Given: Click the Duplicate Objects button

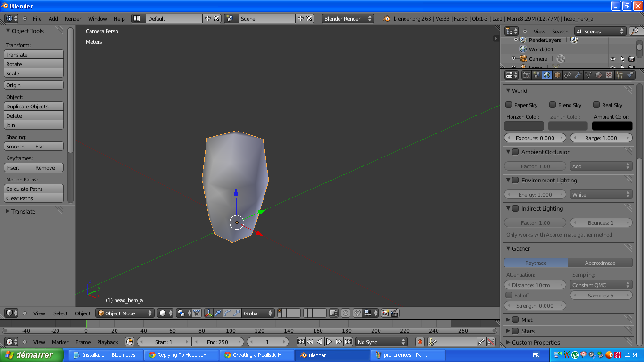Looking at the screenshot, I should pyautogui.click(x=33, y=107).
